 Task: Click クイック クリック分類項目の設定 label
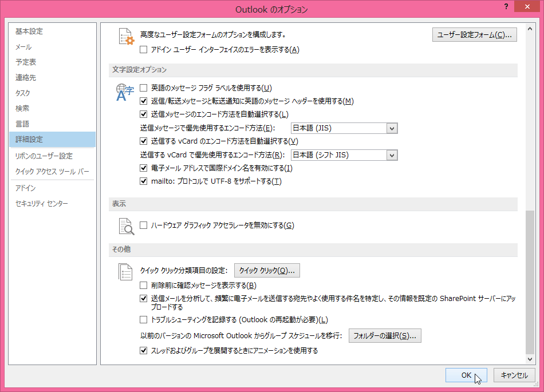coord(184,270)
